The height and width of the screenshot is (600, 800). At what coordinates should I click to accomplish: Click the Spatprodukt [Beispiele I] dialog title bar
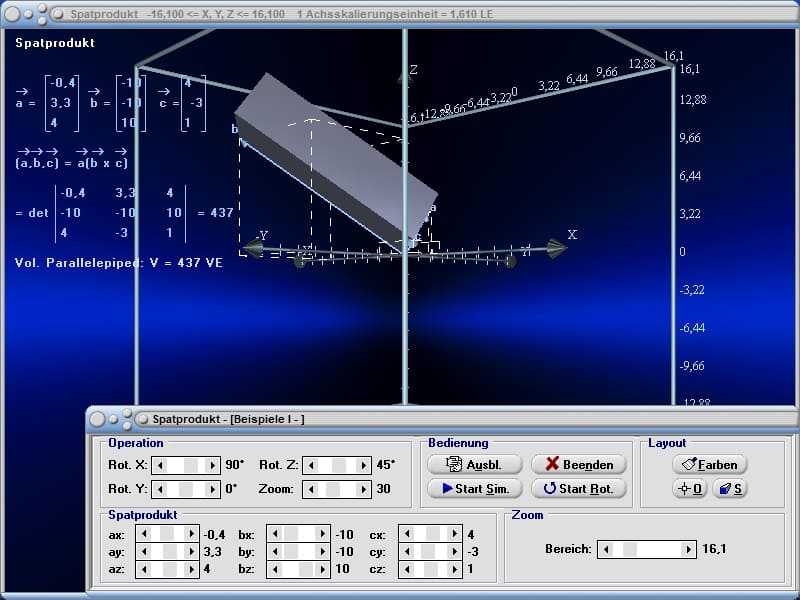[x=443, y=419]
